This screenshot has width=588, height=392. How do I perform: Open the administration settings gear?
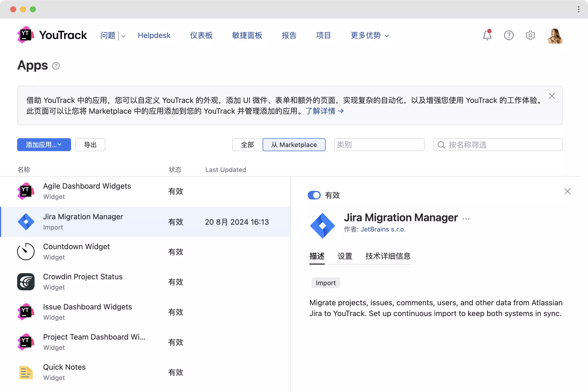pyautogui.click(x=530, y=35)
